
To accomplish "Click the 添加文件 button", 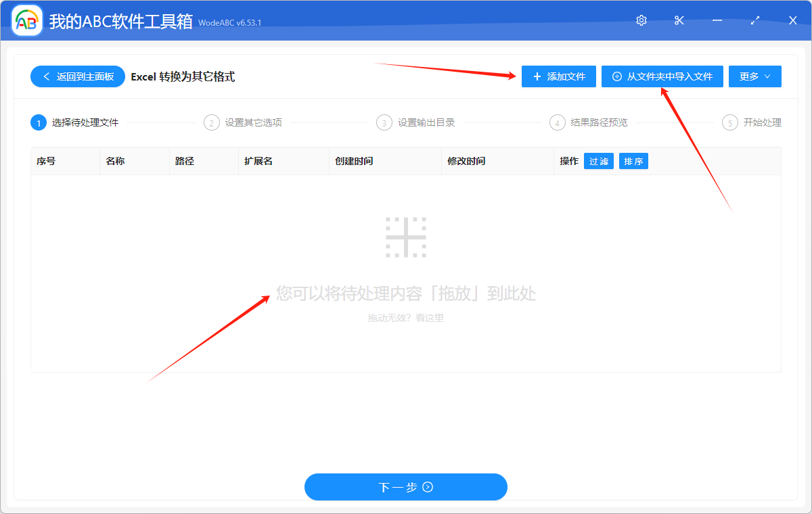I will tap(558, 76).
